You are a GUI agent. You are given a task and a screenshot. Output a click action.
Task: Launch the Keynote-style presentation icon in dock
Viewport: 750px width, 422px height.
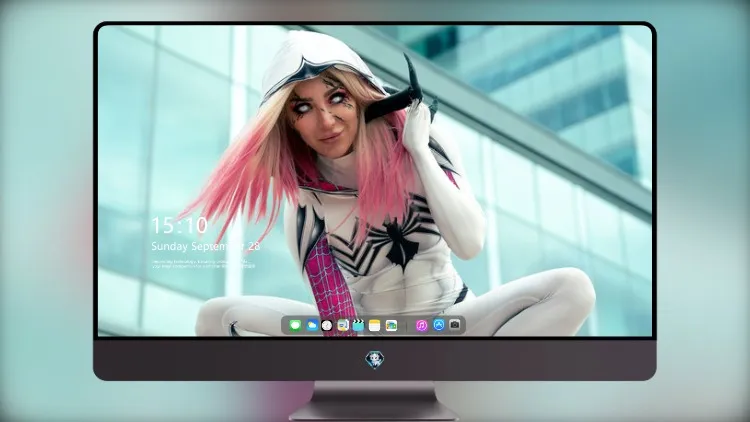[343, 325]
